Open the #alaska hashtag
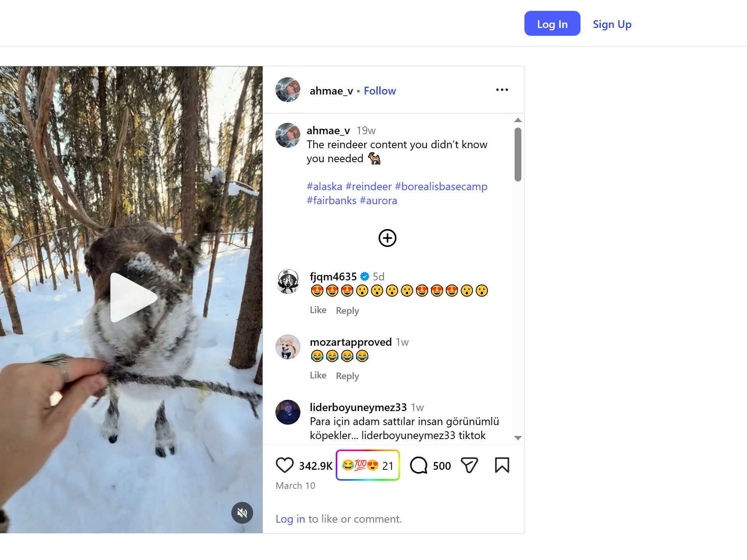Viewport: 747px width, 560px height. [324, 187]
